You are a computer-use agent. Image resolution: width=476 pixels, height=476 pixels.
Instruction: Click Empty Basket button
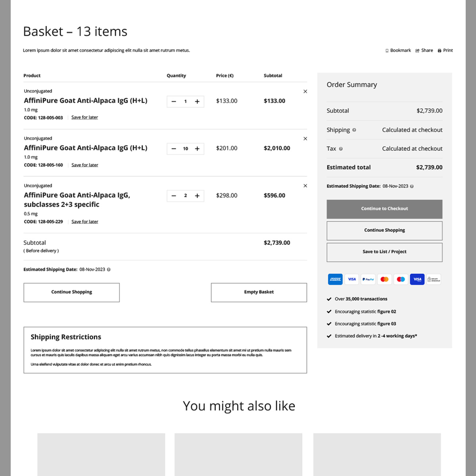[259, 292]
